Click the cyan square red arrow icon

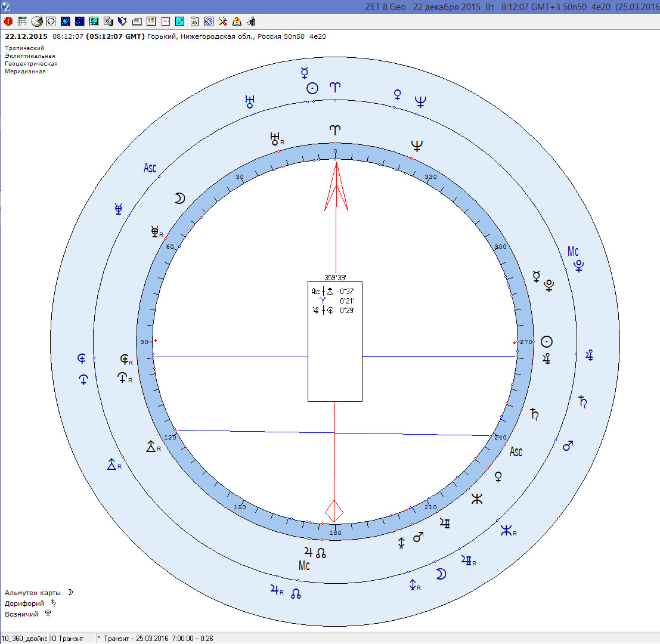pos(179,21)
